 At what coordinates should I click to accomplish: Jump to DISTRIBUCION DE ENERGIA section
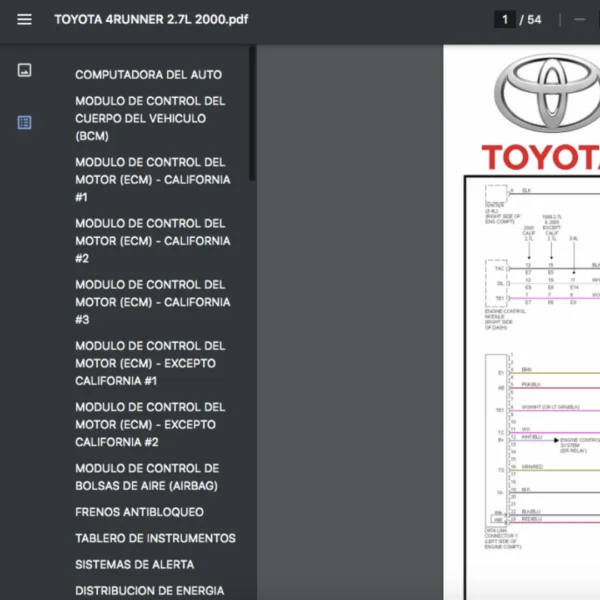(149, 590)
